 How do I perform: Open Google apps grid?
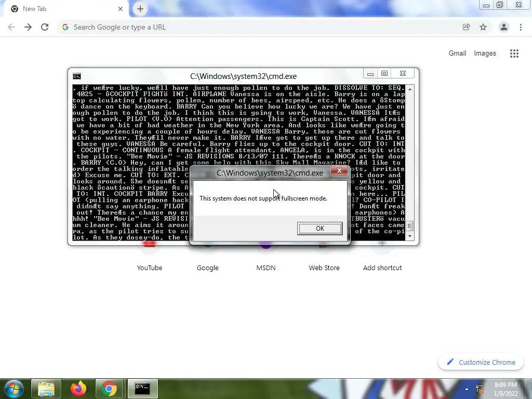coord(514,54)
